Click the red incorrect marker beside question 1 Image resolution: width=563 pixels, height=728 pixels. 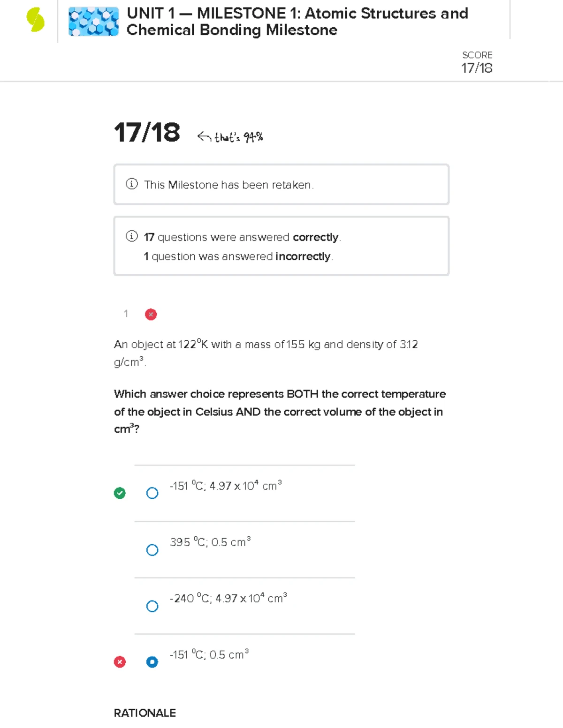(x=151, y=314)
